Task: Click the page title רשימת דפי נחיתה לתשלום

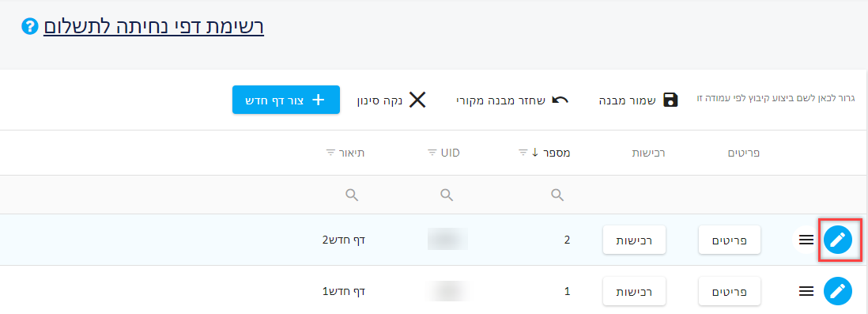Action: click(153, 27)
